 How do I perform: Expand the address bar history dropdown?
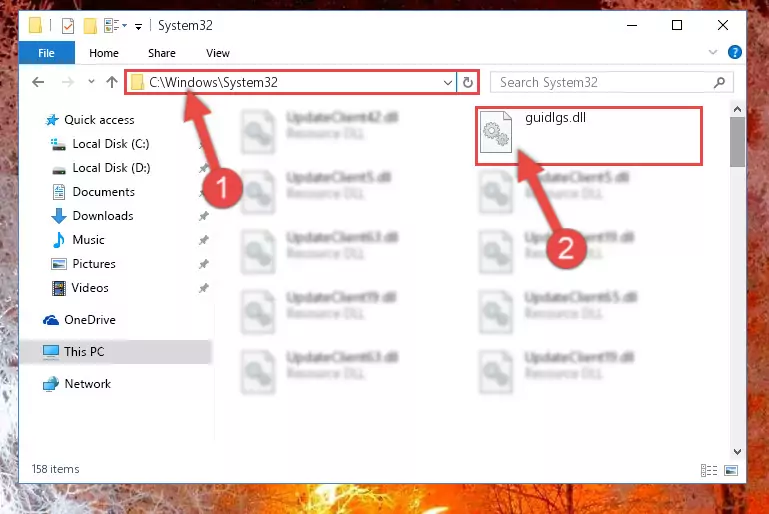pos(447,82)
